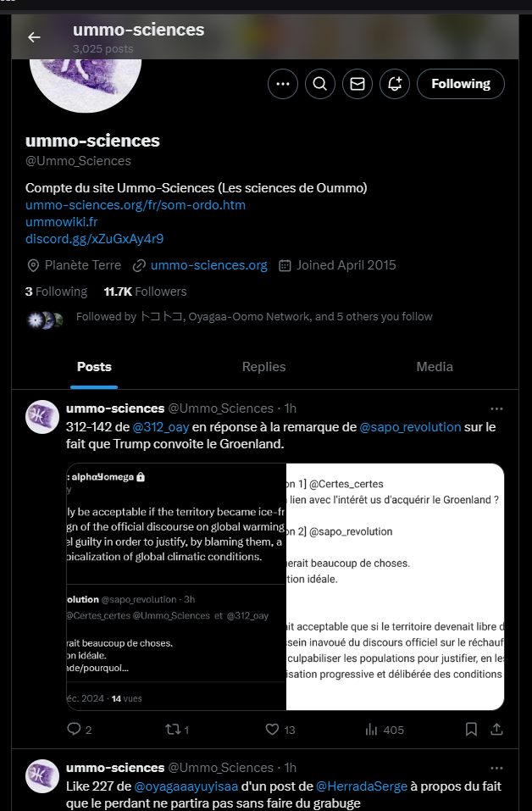Toggle the Following button
The height and width of the screenshot is (811, 532).
tap(460, 84)
